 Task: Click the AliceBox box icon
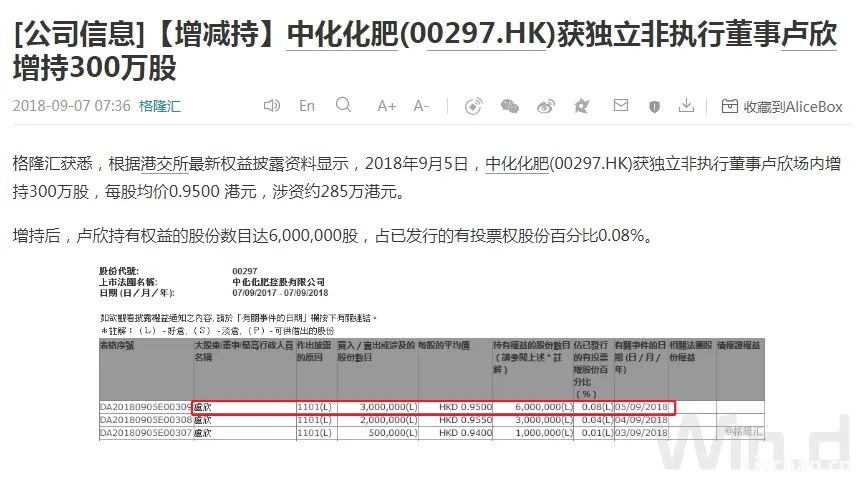click(729, 106)
